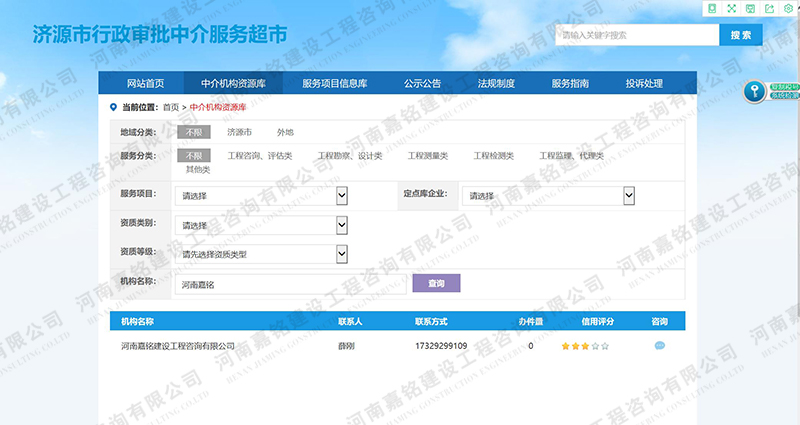Click the 联系方式 column header
Image resolution: width=800 pixels, height=425 pixels.
tap(431, 321)
